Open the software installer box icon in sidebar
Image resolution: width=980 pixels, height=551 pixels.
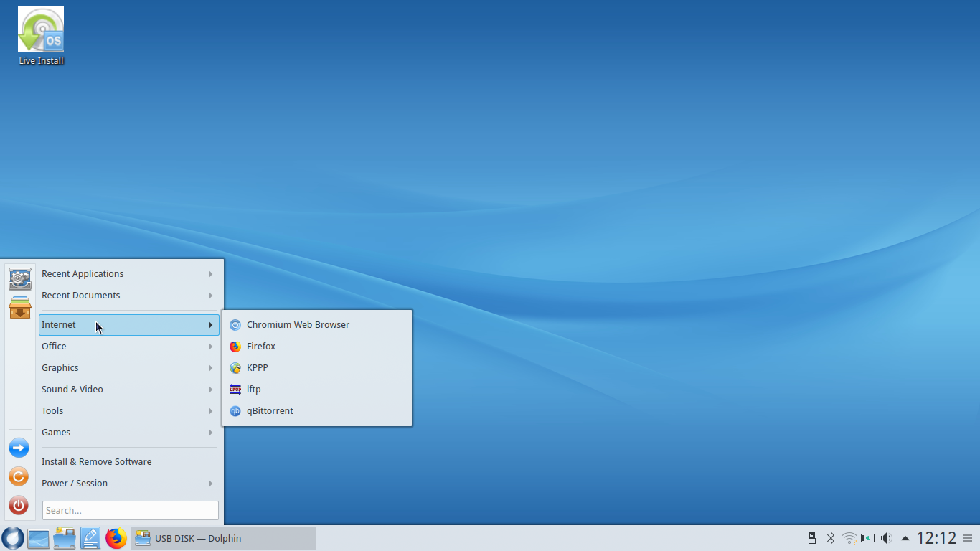coord(19,307)
